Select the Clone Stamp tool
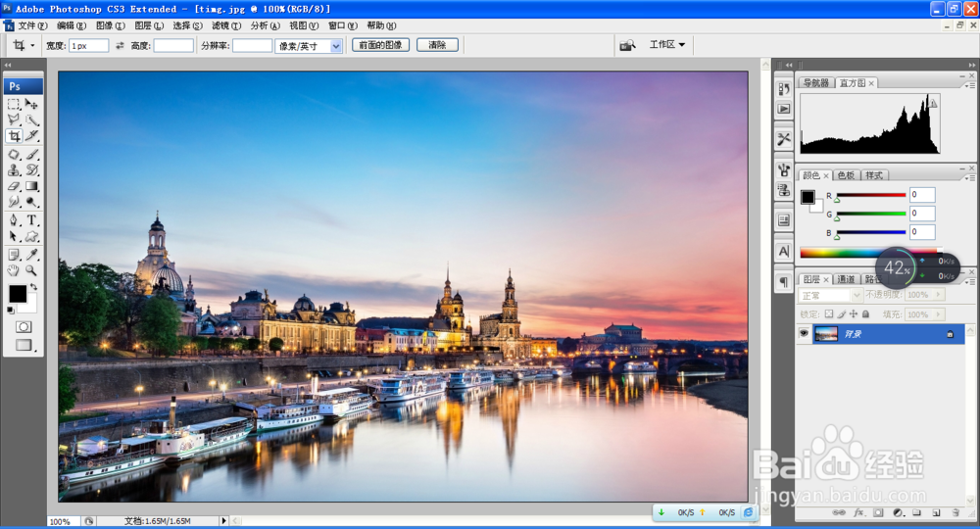Image resolution: width=980 pixels, height=529 pixels. coord(14,169)
